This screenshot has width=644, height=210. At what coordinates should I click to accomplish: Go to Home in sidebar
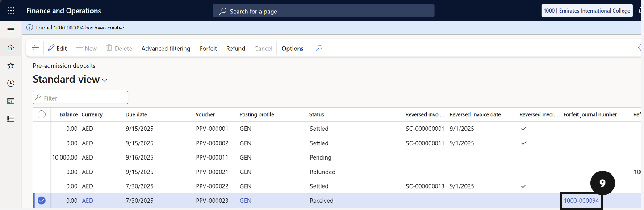tap(11, 47)
